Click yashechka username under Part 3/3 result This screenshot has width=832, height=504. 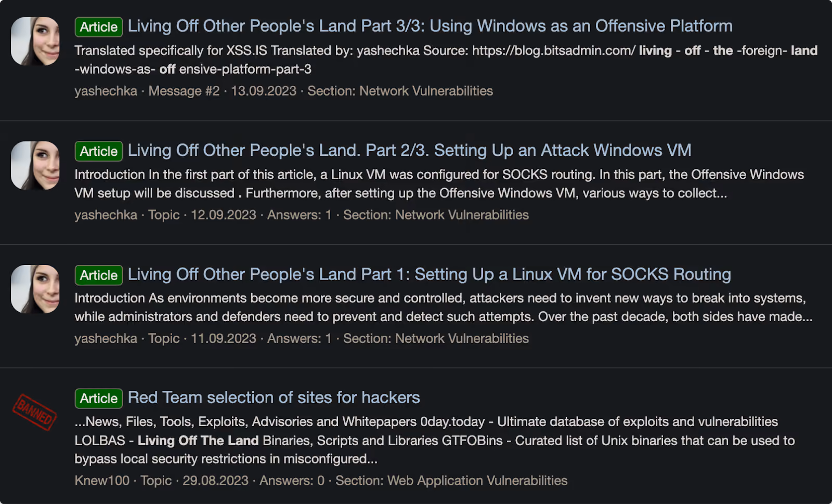(x=106, y=91)
